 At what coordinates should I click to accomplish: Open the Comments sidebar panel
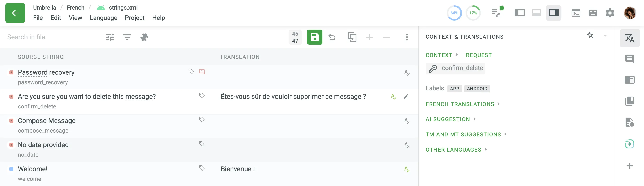pyautogui.click(x=630, y=59)
